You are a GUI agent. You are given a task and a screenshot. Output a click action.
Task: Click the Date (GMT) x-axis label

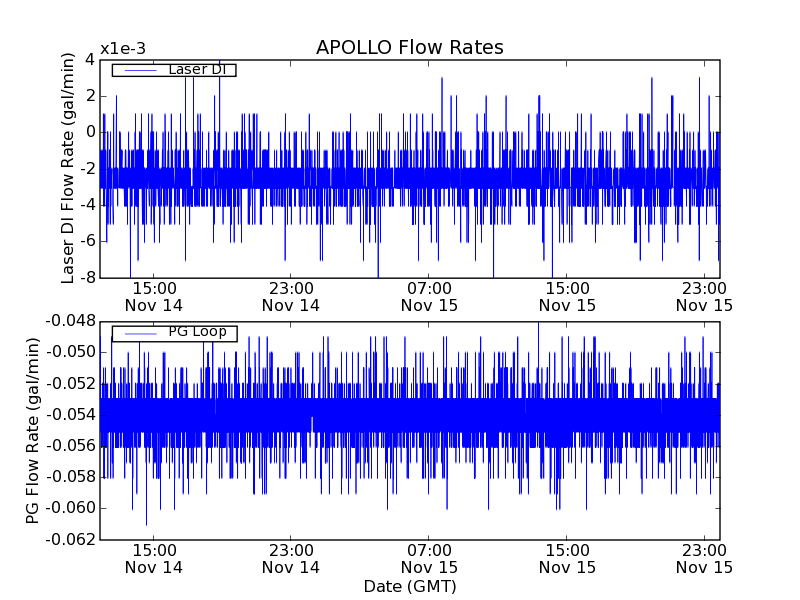click(409, 586)
